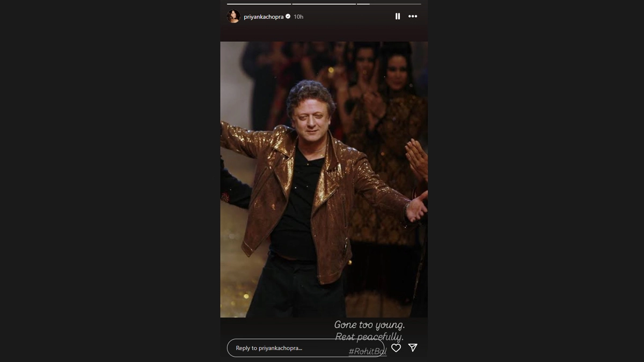Click the 'Rest peacefully.' caption line
Image resolution: width=644 pixels, height=362 pixels.
pyautogui.click(x=369, y=337)
